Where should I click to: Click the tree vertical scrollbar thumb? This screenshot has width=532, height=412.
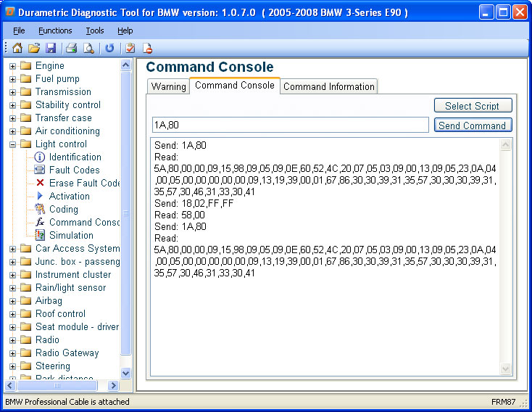pyautogui.click(x=126, y=213)
